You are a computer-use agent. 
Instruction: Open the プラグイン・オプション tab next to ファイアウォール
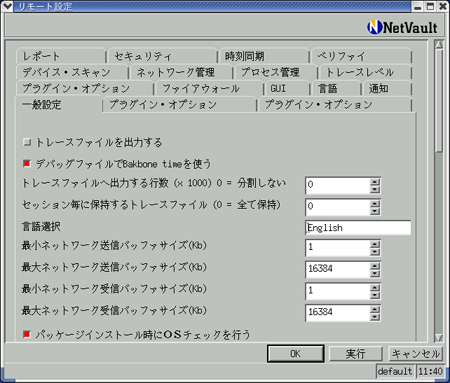(x=85, y=88)
